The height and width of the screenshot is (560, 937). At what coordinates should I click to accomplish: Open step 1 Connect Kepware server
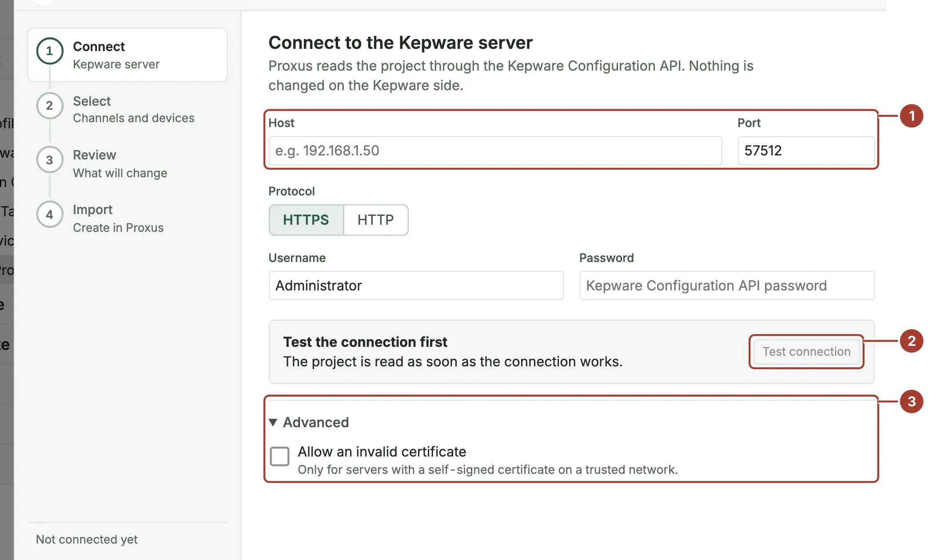128,55
